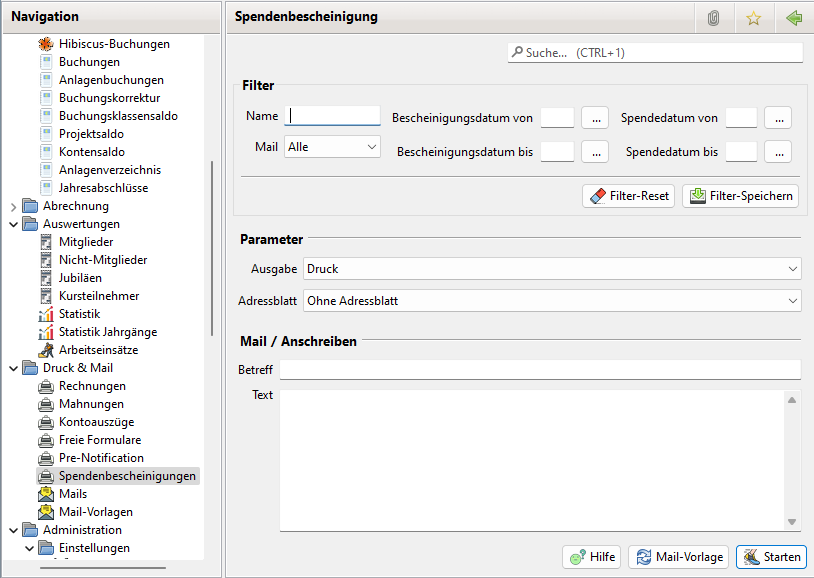This screenshot has width=814, height=578.
Task: Open Mails in Druck & Mail
Action: [x=72, y=494]
